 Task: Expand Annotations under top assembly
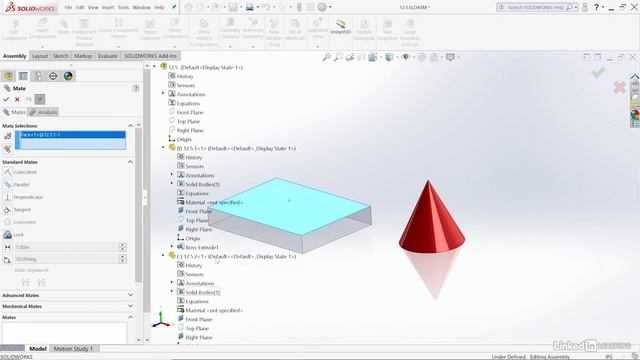[x=162, y=93]
